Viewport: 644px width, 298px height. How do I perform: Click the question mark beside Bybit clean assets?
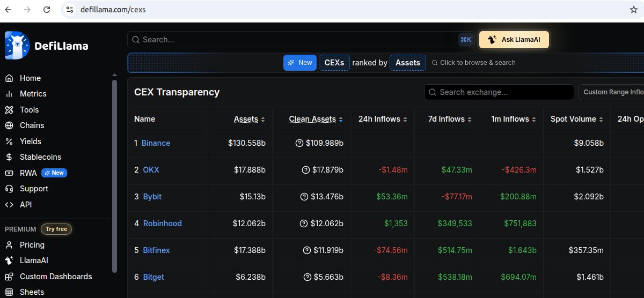coord(304,197)
